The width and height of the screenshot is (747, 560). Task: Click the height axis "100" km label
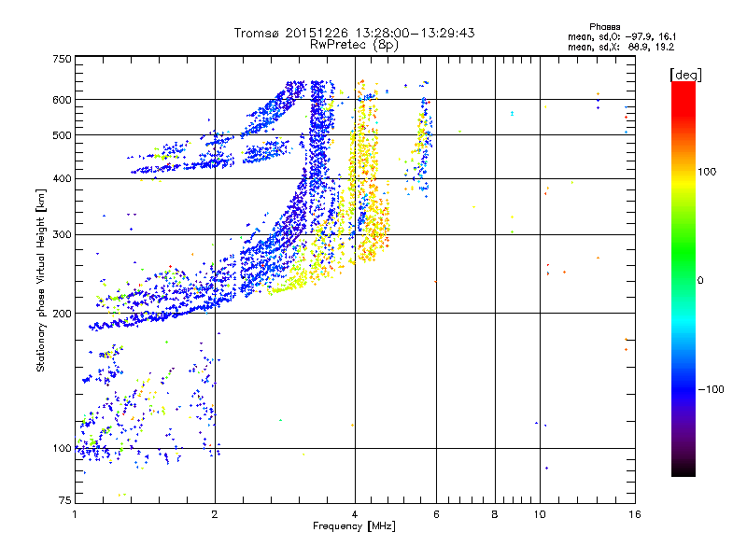coord(62,449)
